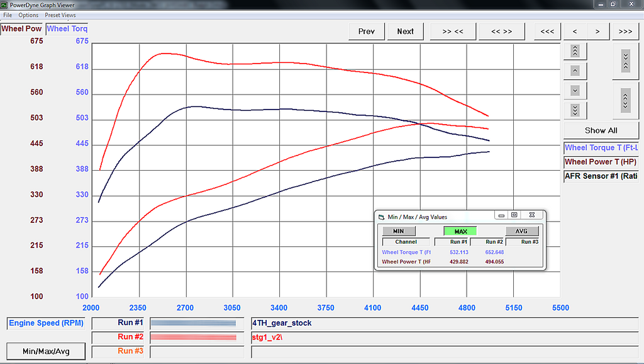Click the triple up-chevron scroll button
Screen dimensions: 644x364
coord(575,51)
